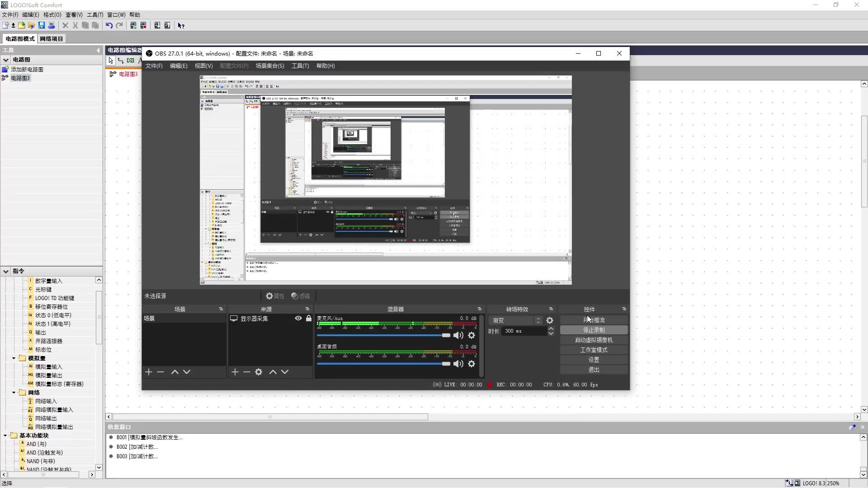Switch to 电路图模式 tab
The width and height of the screenshot is (868, 488).
tap(20, 39)
